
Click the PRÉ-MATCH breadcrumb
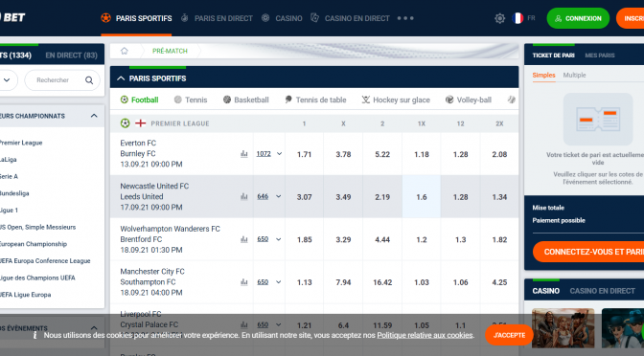[170, 51]
